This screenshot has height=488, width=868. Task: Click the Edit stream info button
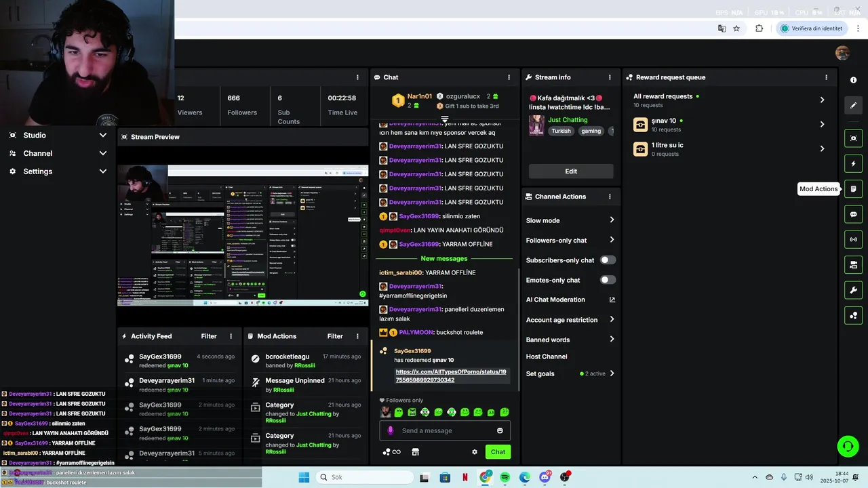571,171
